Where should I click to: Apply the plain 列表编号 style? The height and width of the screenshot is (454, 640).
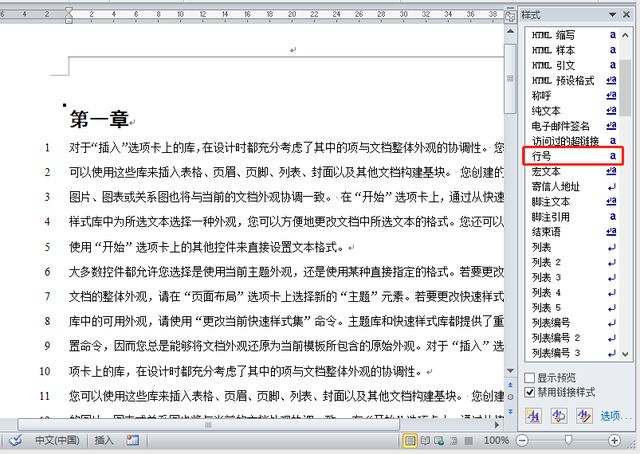(572, 323)
